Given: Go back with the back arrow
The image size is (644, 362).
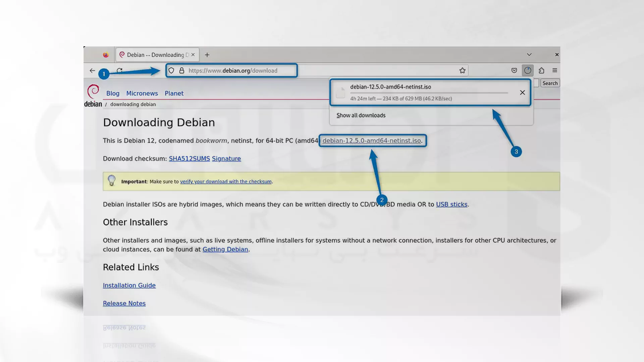Looking at the screenshot, I should click(92, 70).
